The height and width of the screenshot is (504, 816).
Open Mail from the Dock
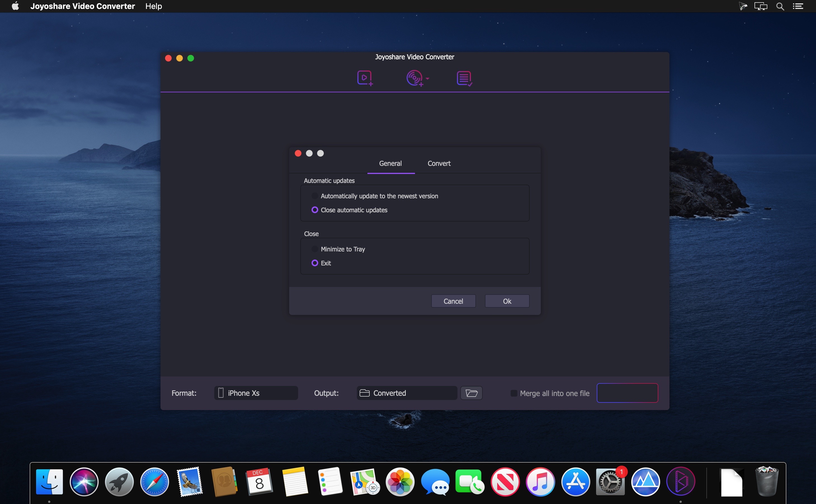(x=190, y=482)
